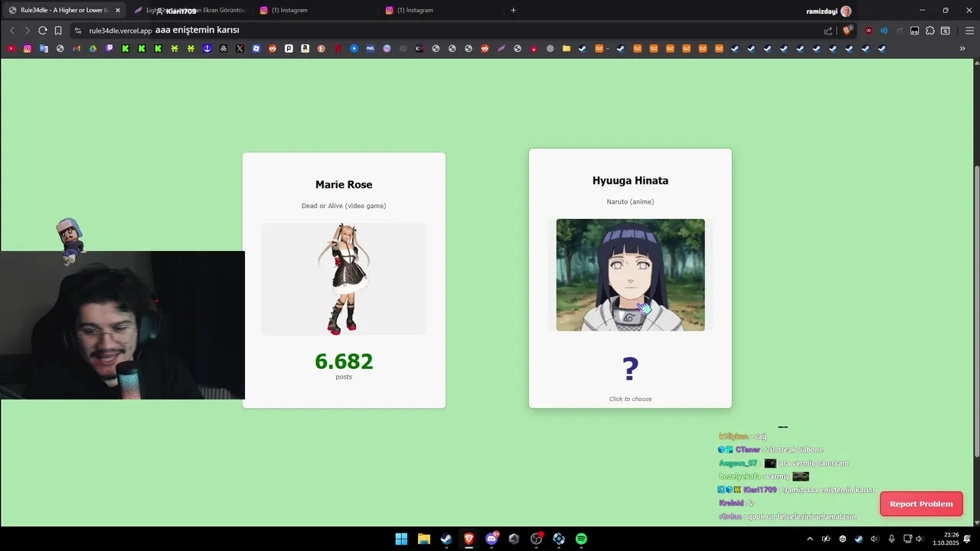The height and width of the screenshot is (551, 980).
Task: Go back to previous page
Action: [12, 31]
